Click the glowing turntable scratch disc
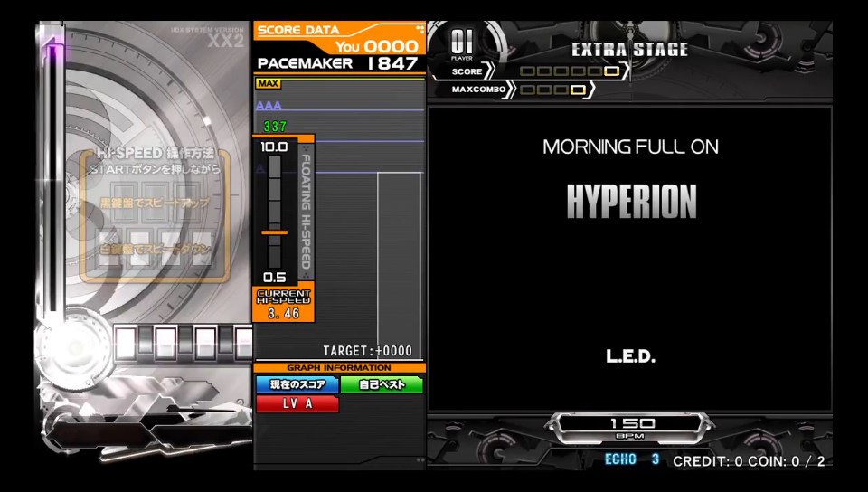Image resolution: width=868 pixels, height=492 pixels. pyautogui.click(x=75, y=346)
